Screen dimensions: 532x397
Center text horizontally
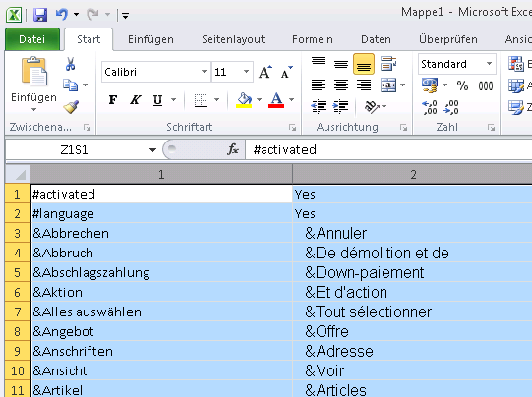coord(341,85)
